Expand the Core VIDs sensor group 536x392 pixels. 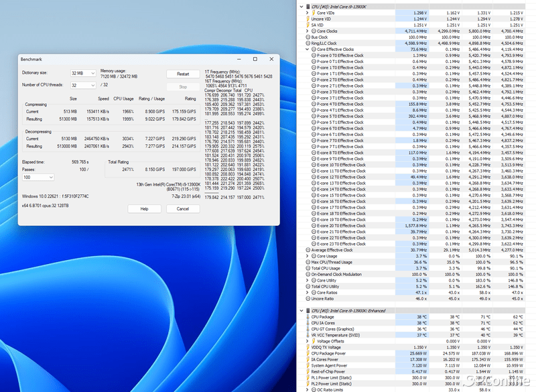[x=308, y=13]
